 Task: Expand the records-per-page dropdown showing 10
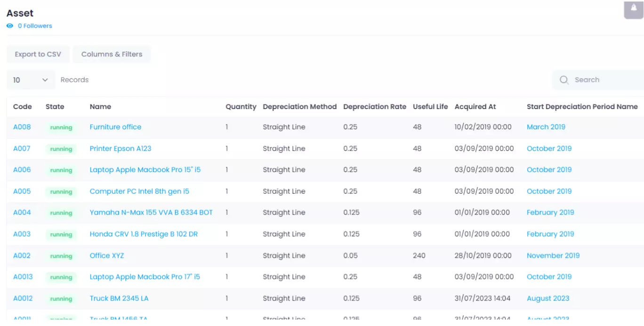tap(31, 80)
